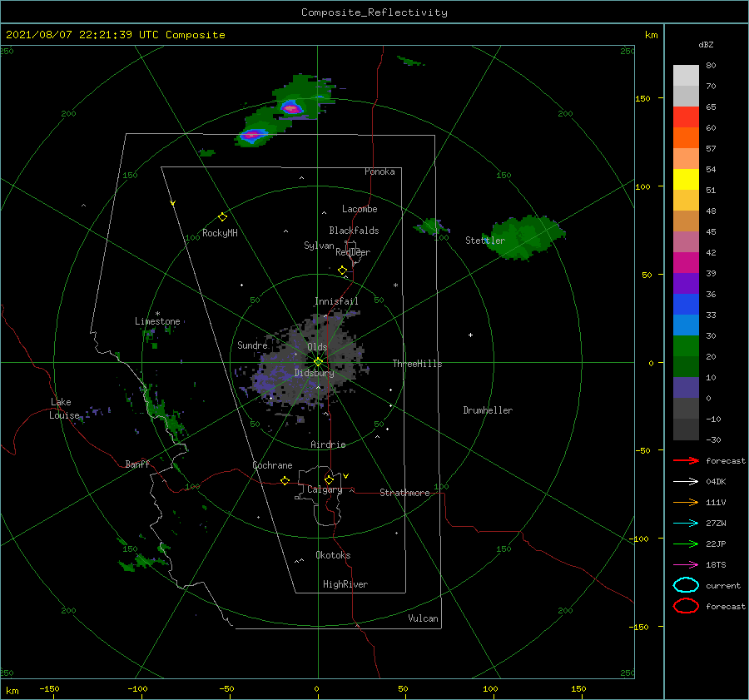Click the blue 33 dBZ color swatch
The image size is (749, 700).
pos(686,305)
